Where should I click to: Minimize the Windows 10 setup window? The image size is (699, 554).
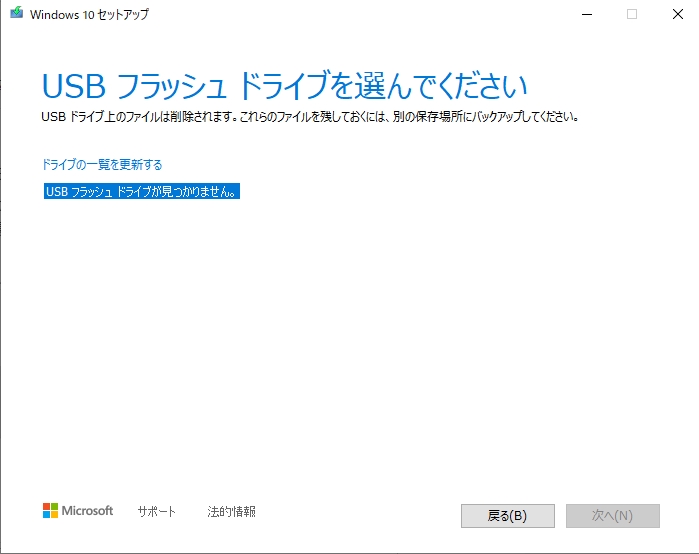coord(587,14)
